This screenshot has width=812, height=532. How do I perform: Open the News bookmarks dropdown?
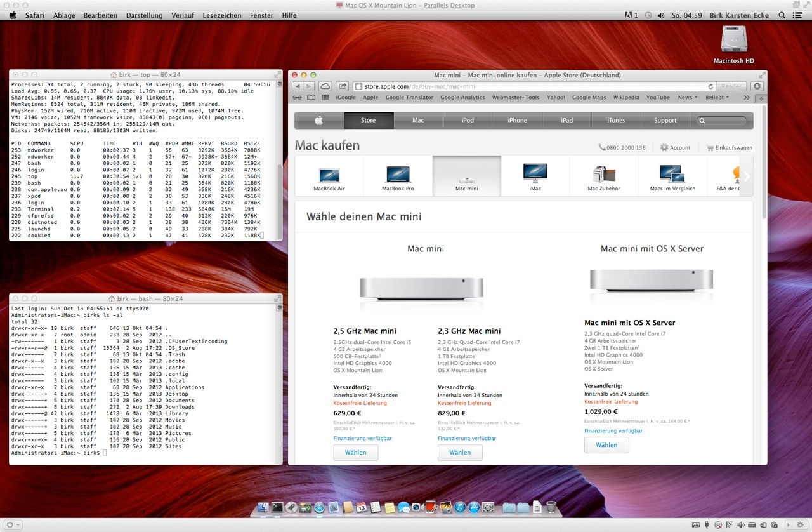coord(688,98)
